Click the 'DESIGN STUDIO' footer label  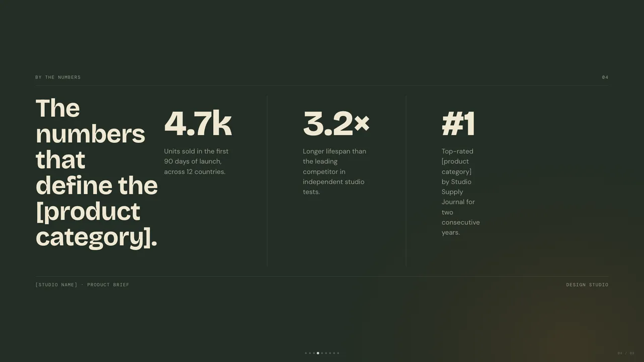587,285
